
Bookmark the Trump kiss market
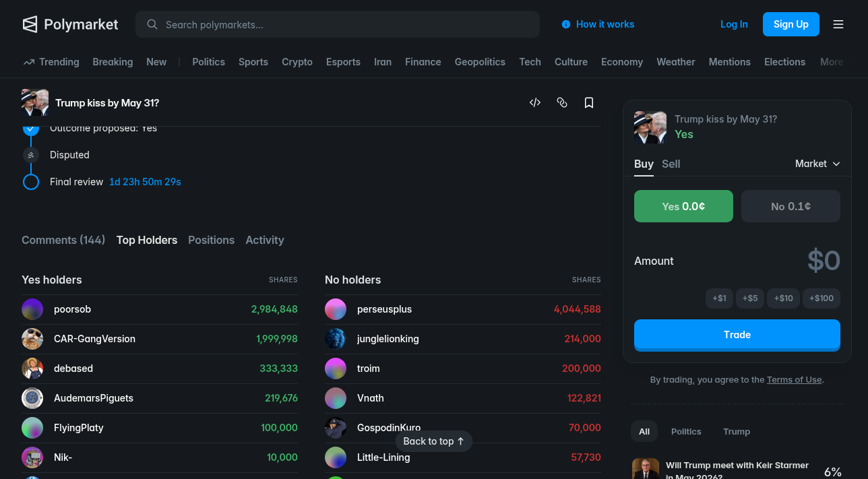[x=589, y=102]
